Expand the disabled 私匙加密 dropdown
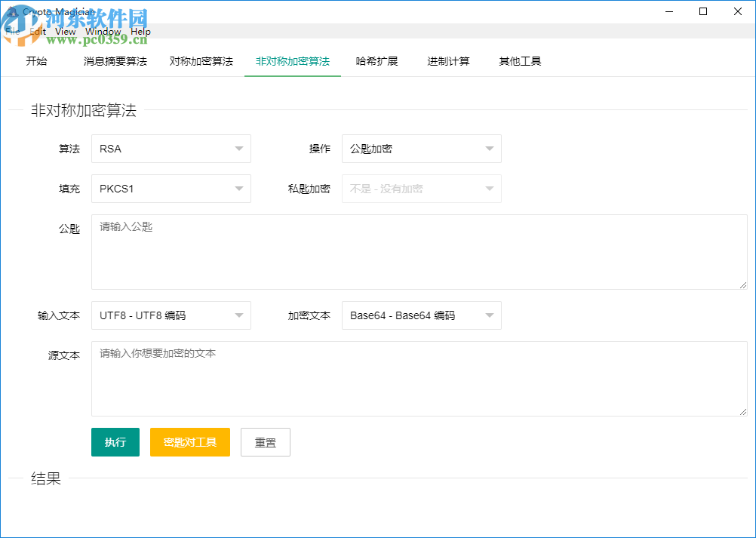This screenshot has height=538, width=756. (x=421, y=189)
